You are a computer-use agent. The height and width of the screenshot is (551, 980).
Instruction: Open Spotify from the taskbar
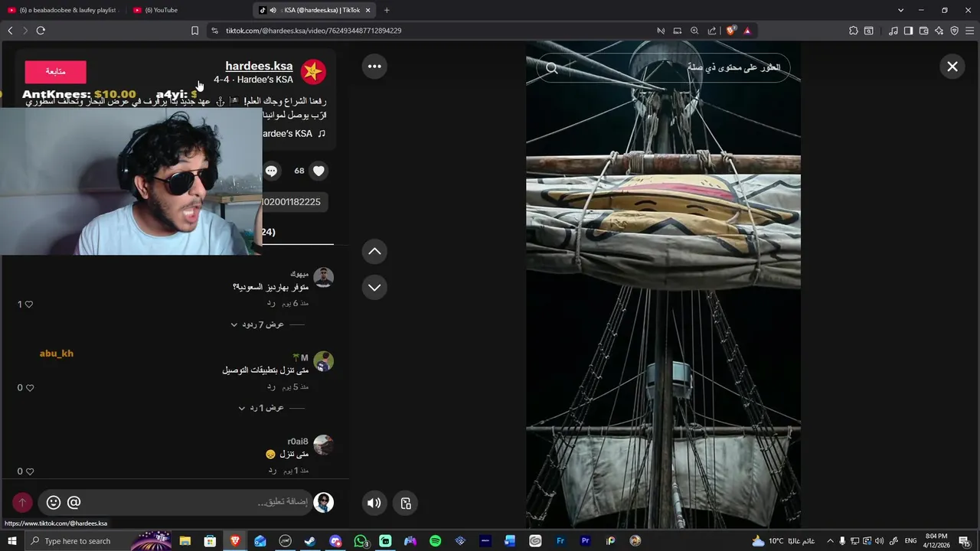click(x=435, y=541)
